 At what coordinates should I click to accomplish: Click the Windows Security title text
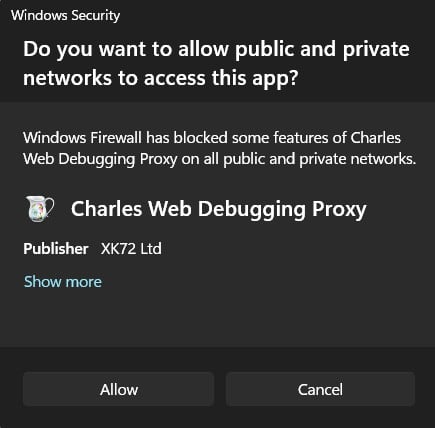(x=65, y=15)
